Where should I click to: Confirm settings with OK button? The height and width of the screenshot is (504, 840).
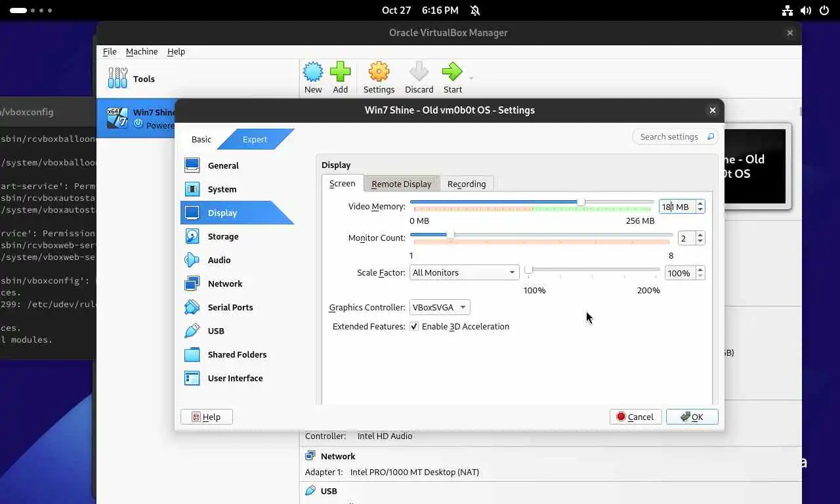pos(692,417)
